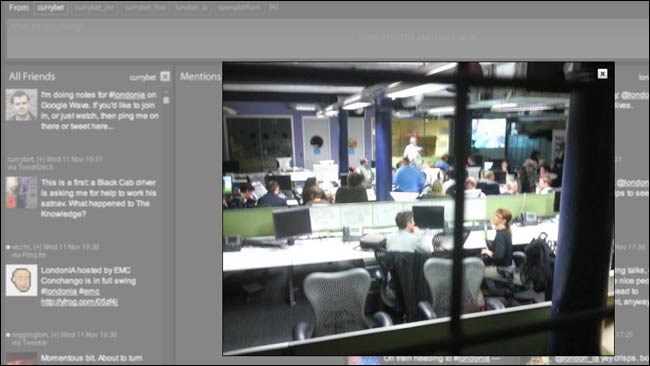
Task: Click the currybet label in All Friends header
Action: (143, 78)
